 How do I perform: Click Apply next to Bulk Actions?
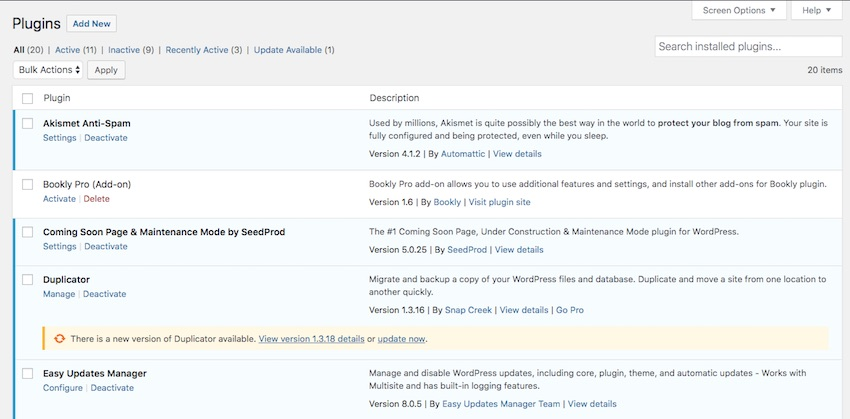pyautogui.click(x=106, y=70)
